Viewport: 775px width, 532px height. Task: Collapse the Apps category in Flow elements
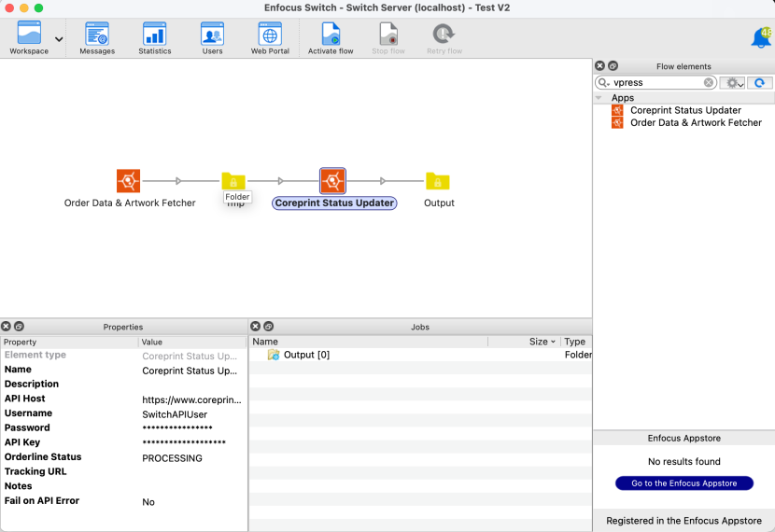(x=599, y=97)
